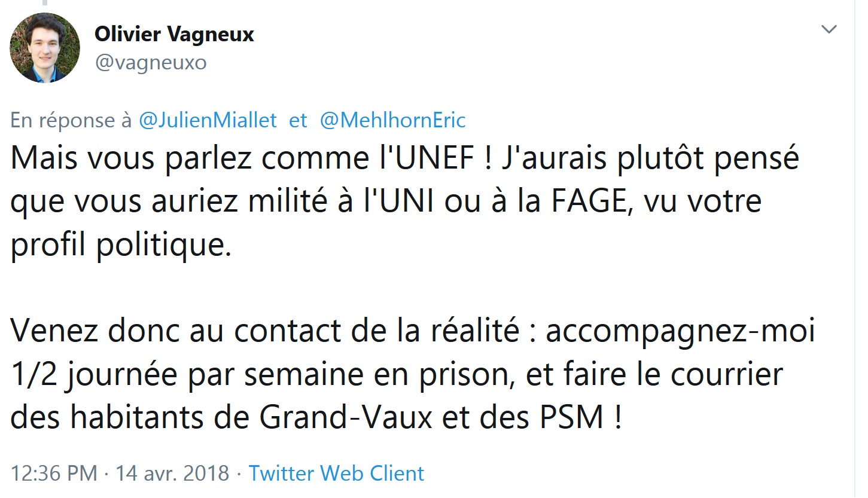The width and height of the screenshot is (868, 498).
Task: Click Olivier Vagneux's profile avatar
Action: click(45, 47)
